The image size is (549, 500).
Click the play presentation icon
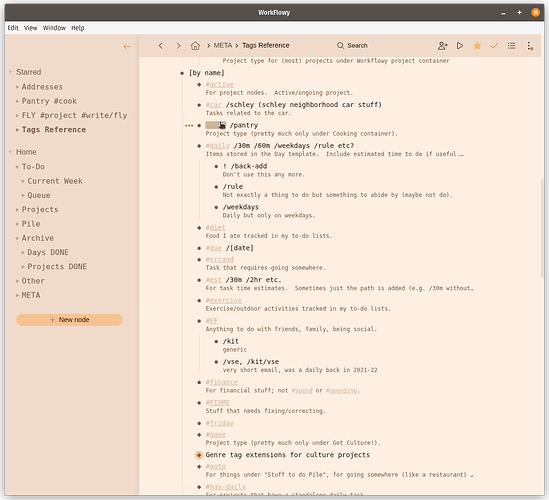point(460,46)
